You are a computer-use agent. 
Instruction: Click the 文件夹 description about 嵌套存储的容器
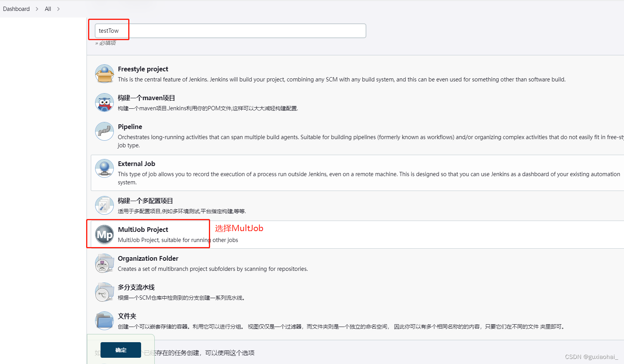(x=342, y=327)
